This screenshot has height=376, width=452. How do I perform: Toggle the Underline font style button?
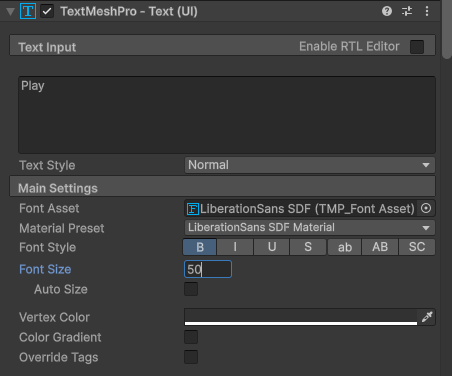coord(272,247)
